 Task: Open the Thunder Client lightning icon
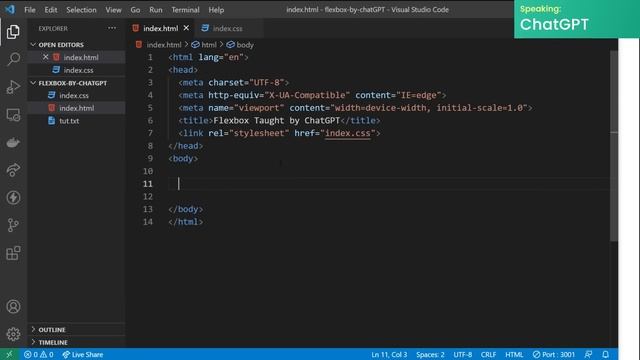[13, 198]
